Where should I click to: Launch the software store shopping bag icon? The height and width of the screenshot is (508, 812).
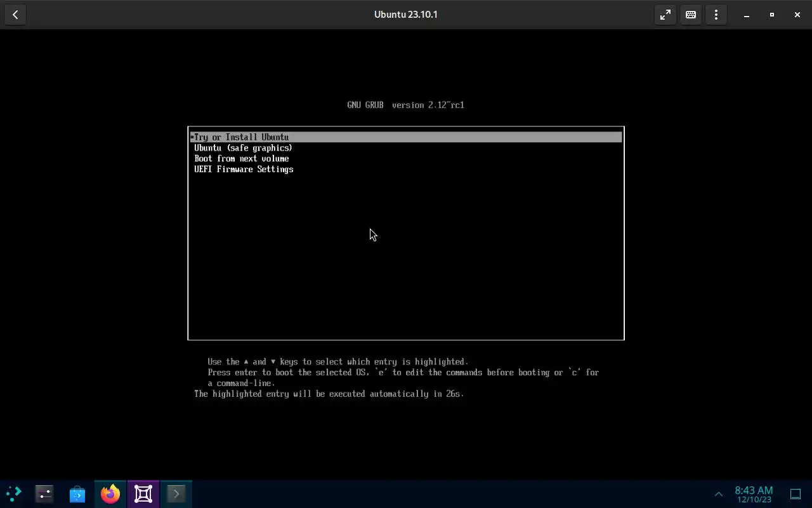[x=77, y=493]
